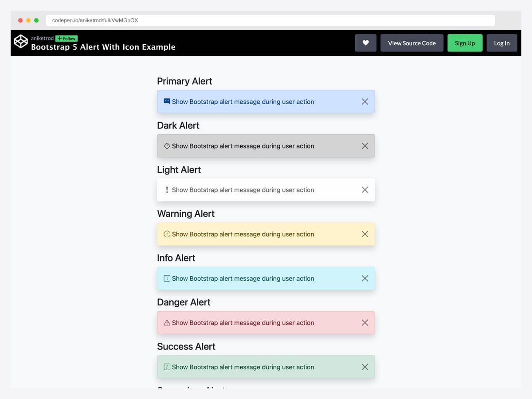Screen dimensions: 532x399
Task: Click the message text in the Primary alert
Action: tap(243, 102)
